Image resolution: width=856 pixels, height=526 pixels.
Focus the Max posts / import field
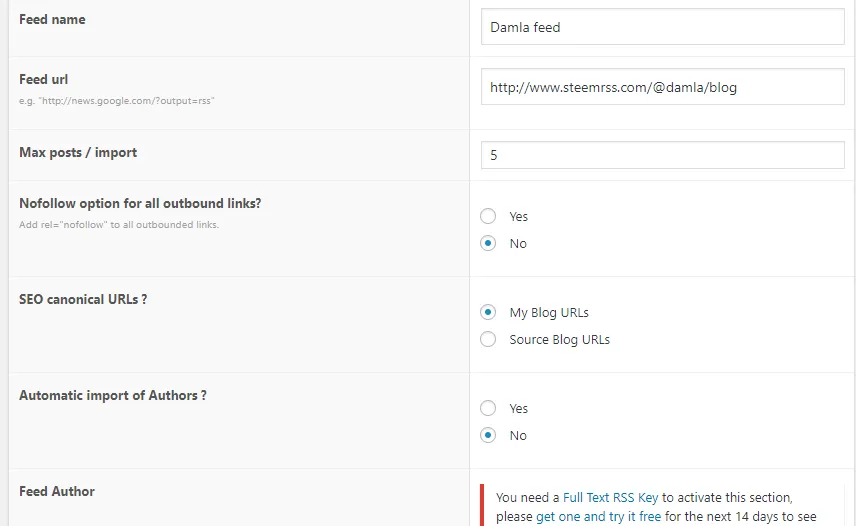pos(662,155)
